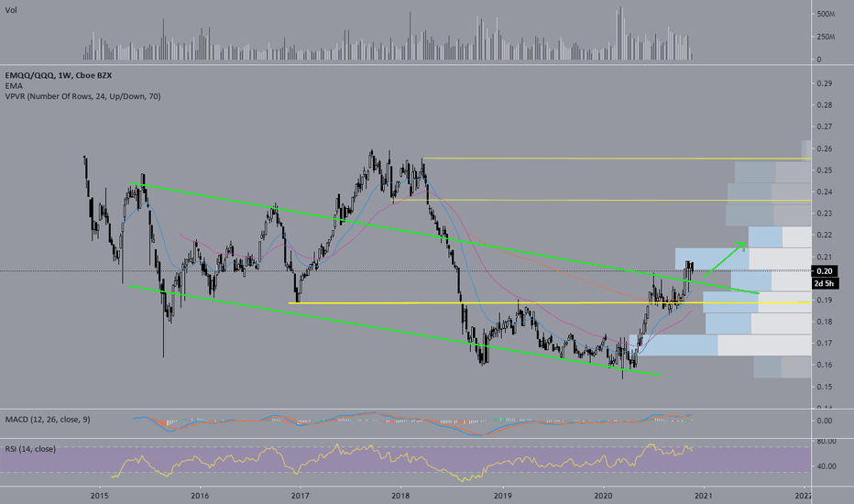Select the MACD (12, 26, close, 9) label

coord(48,420)
